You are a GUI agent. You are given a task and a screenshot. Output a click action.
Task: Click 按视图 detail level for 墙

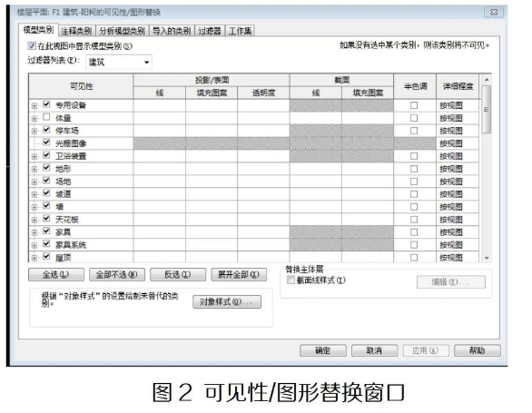[x=458, y=207]
